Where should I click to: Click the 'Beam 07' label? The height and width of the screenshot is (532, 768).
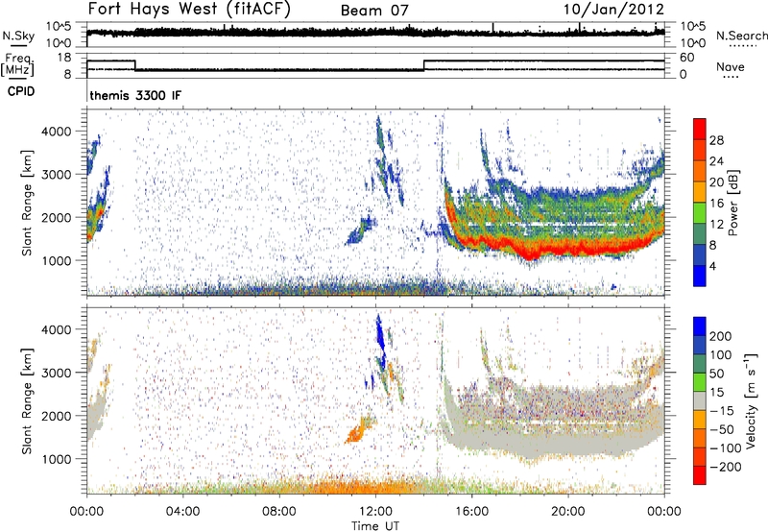[x=374, y=11]
